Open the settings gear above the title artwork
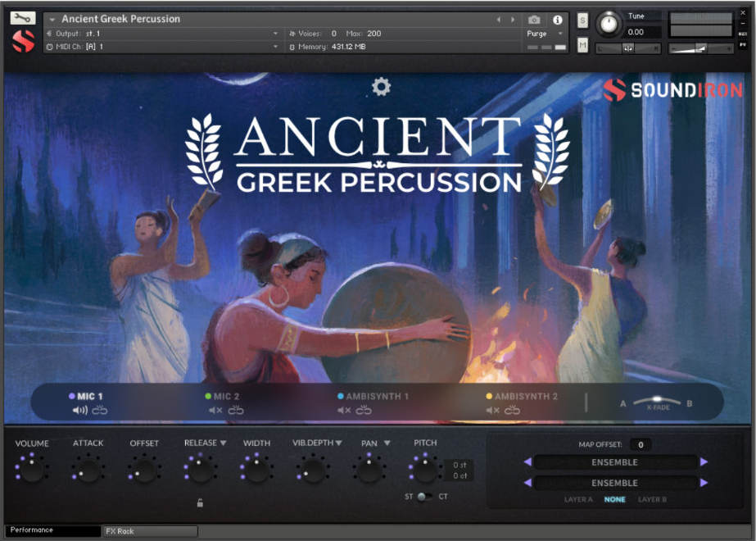Image resolution: width=756 pixels, height=541 pixels. tap(379, 87)
